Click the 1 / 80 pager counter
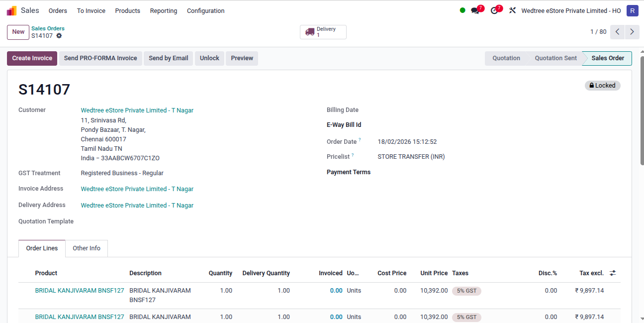This screenshot has height=323, width=644. point(598,32)
